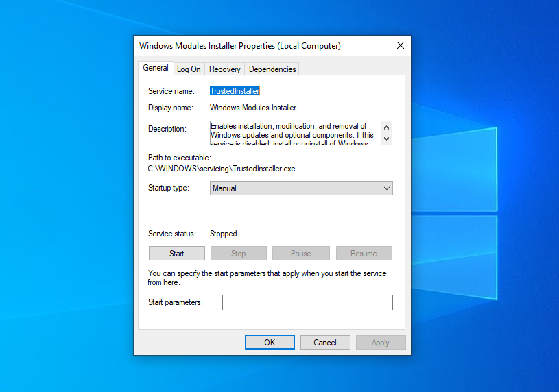The width and height of the screenshot is (559, 392).
Task: Click the Stop service button
Action: click(238, 254)
